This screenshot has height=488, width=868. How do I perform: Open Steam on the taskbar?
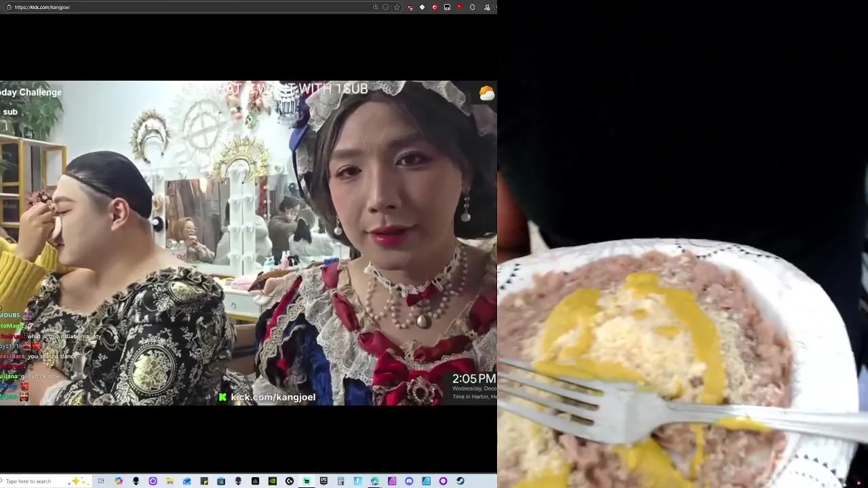click(x=460, y=481)
